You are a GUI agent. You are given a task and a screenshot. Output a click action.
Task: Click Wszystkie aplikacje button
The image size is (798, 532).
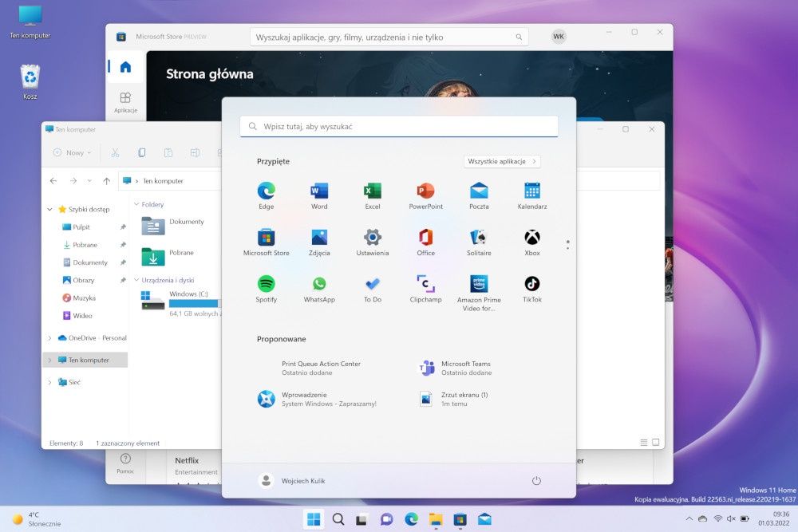(x=502, y=161)
